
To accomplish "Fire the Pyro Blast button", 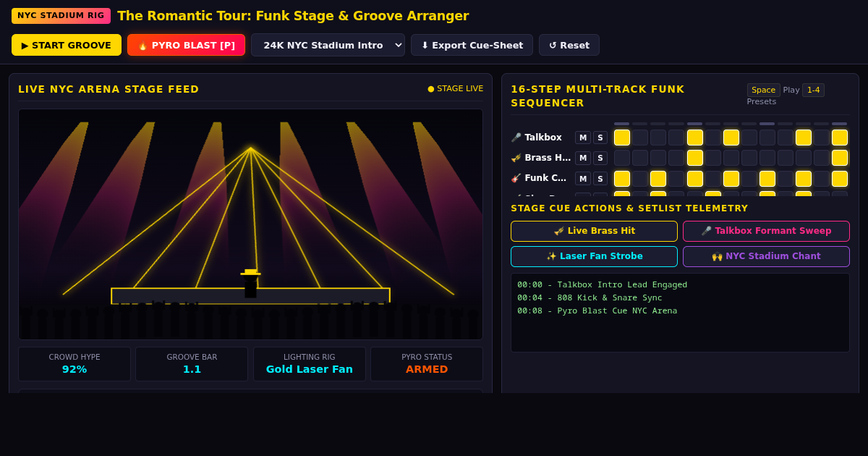I will (x=186, y=45).
